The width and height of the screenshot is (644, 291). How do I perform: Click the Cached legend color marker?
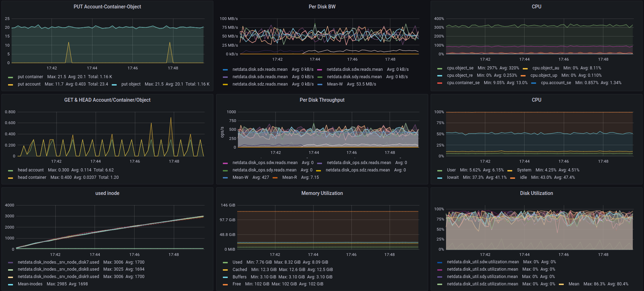[x=225, y=270]
